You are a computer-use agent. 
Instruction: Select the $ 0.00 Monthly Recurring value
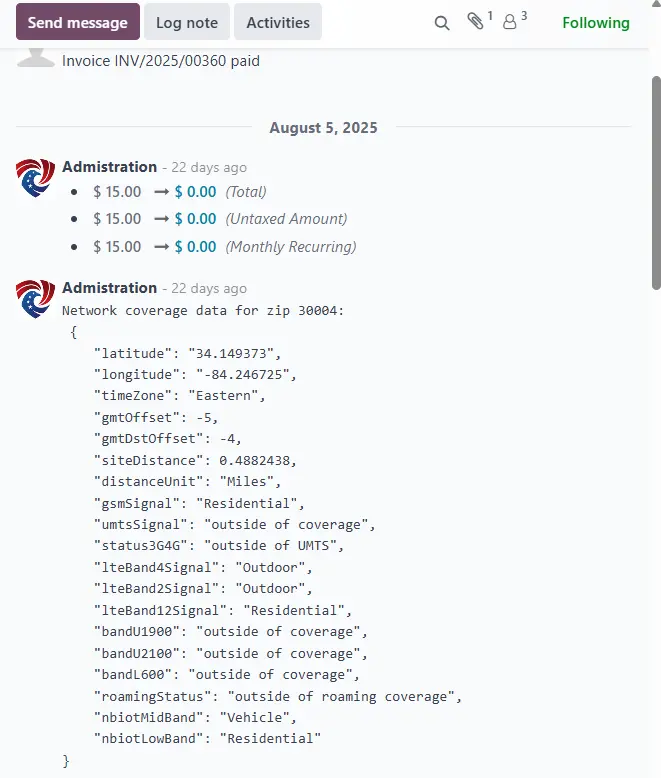pos(195,247)
